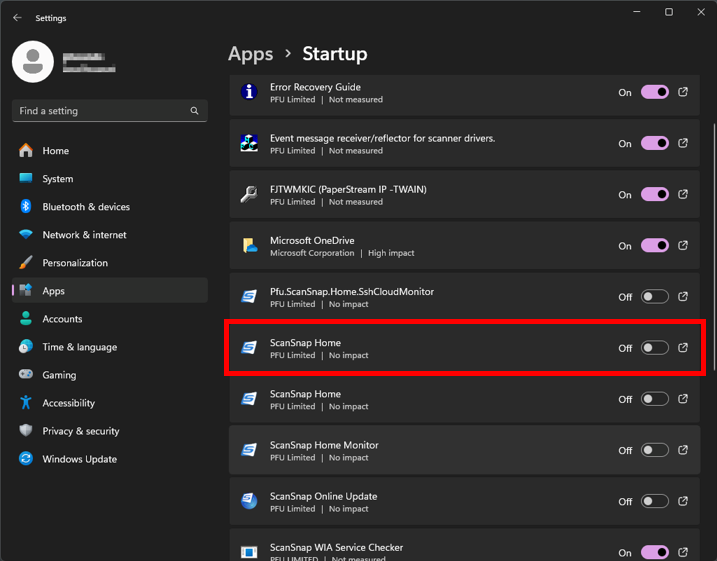Turn on ScanSnap Home Monitor toggle

click(x=655, y=450)
